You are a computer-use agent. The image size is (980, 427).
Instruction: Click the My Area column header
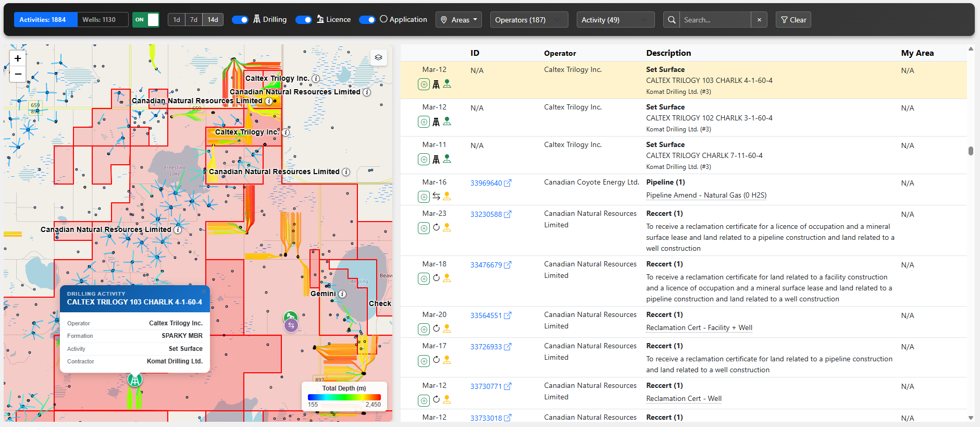(x=917, y=53)
